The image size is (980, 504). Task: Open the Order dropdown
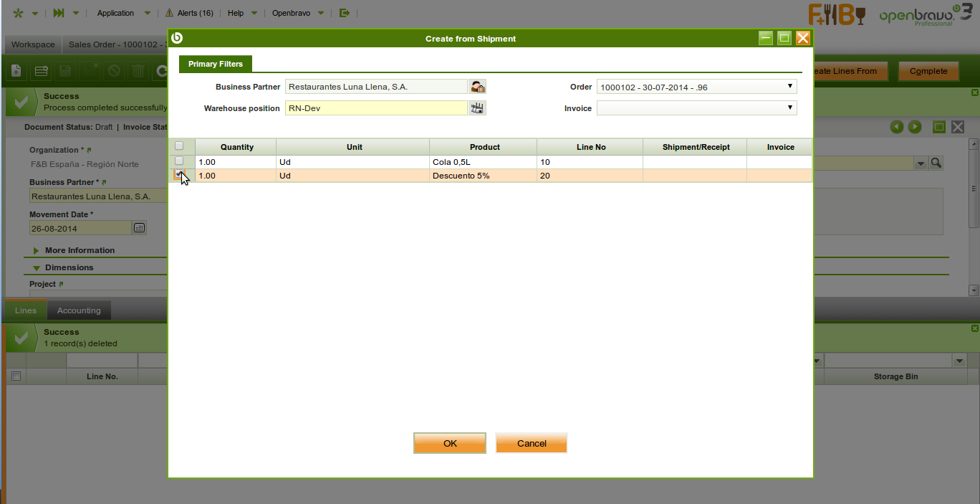click(x=696, y=87)
